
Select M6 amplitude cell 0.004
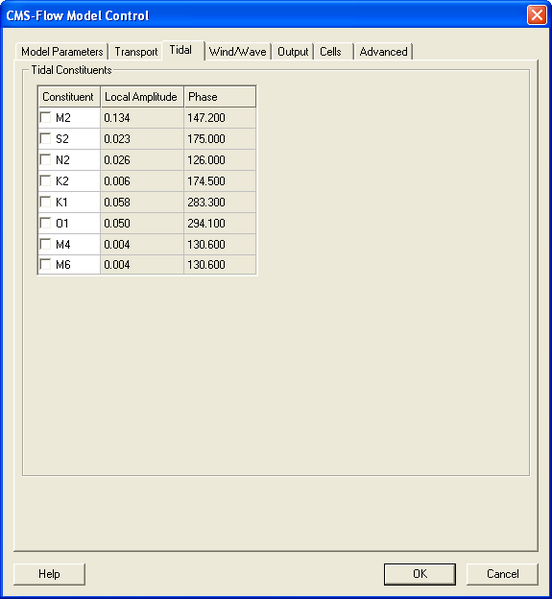(x=142, y=264)
